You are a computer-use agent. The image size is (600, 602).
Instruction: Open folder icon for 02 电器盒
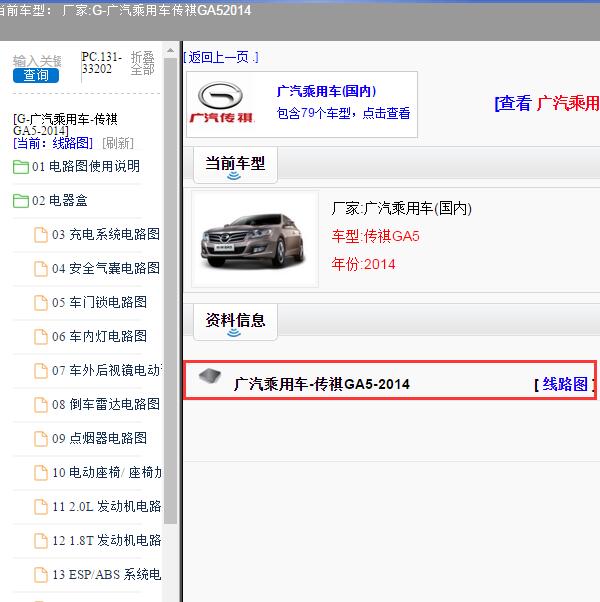tap(21, 201)
